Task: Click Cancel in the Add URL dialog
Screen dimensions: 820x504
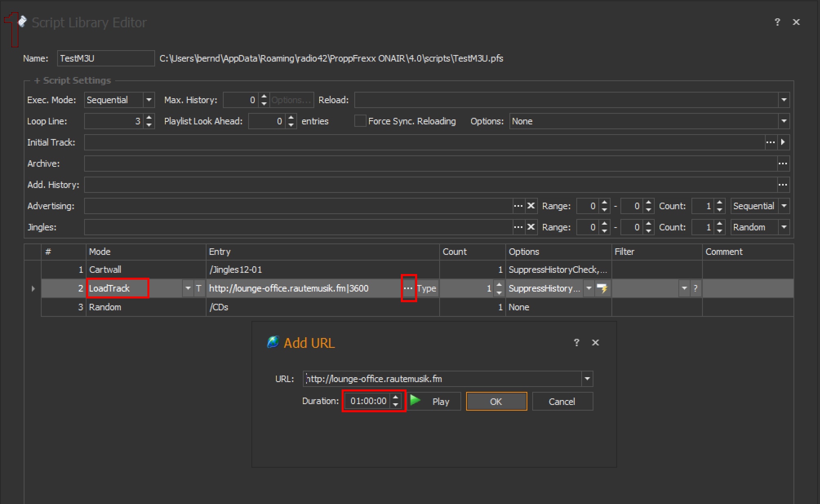Action: pos(562,402)
